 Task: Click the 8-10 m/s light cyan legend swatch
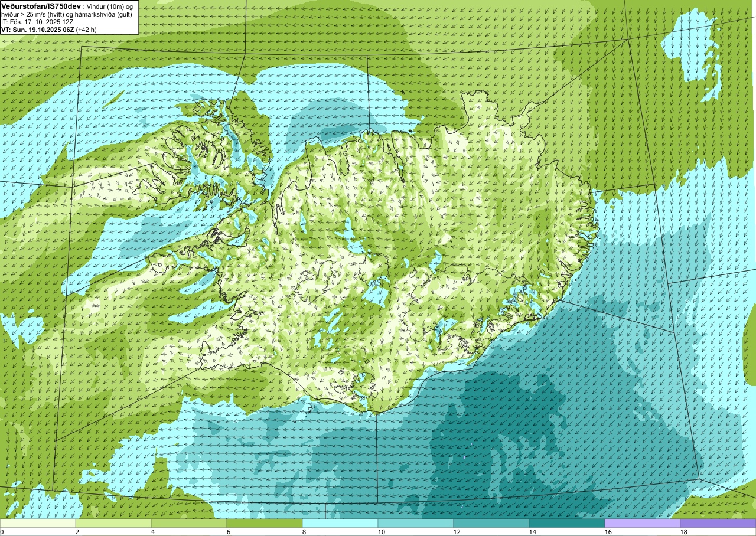point(340,523)
